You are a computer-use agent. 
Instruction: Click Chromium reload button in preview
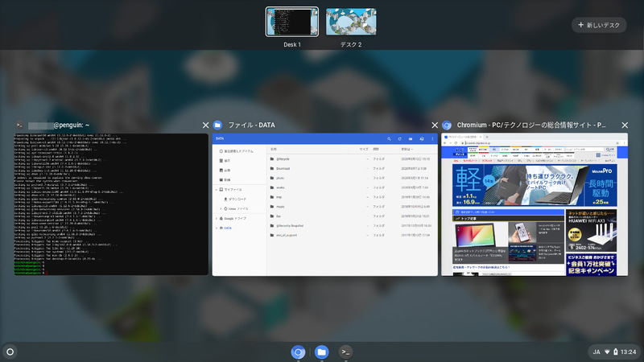point(456,142)
